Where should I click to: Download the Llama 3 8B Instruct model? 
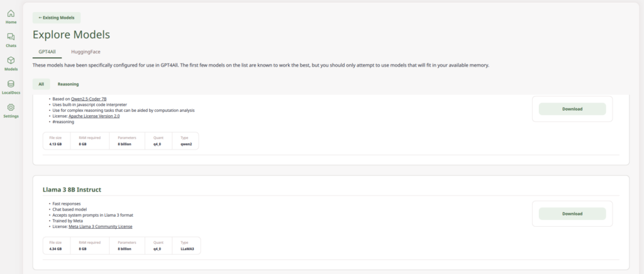click(572, 214)
